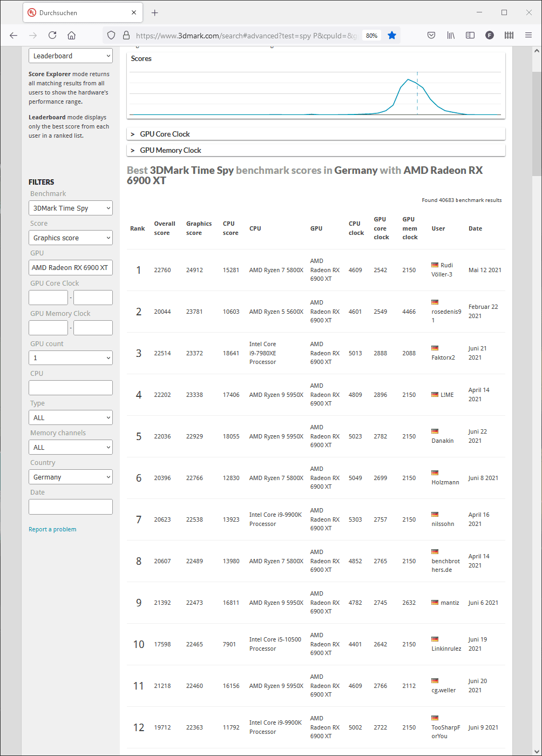Open a new browser tab
This screenshot has width=542, height=756.
(155, 12)
